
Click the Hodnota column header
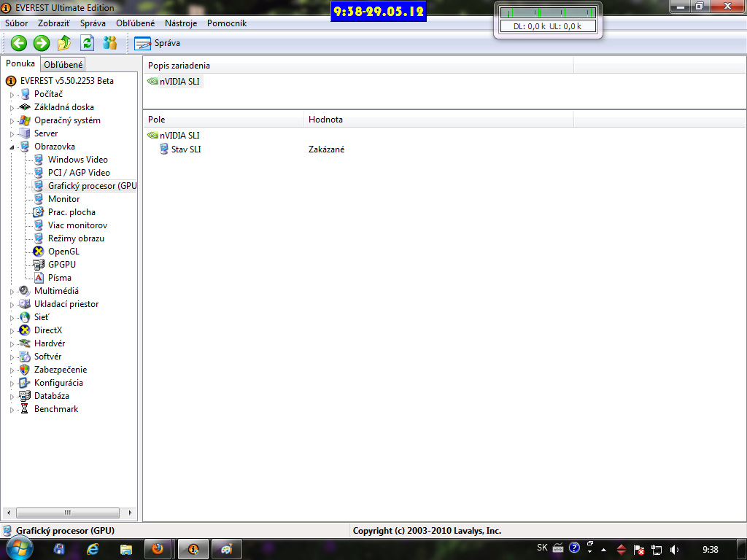[x=438, y=120]
